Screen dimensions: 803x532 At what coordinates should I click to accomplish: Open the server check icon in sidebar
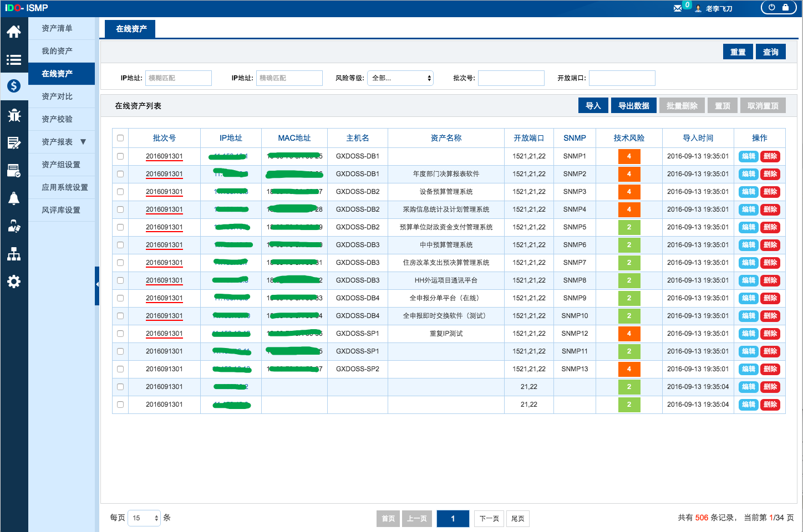point(14,171)
